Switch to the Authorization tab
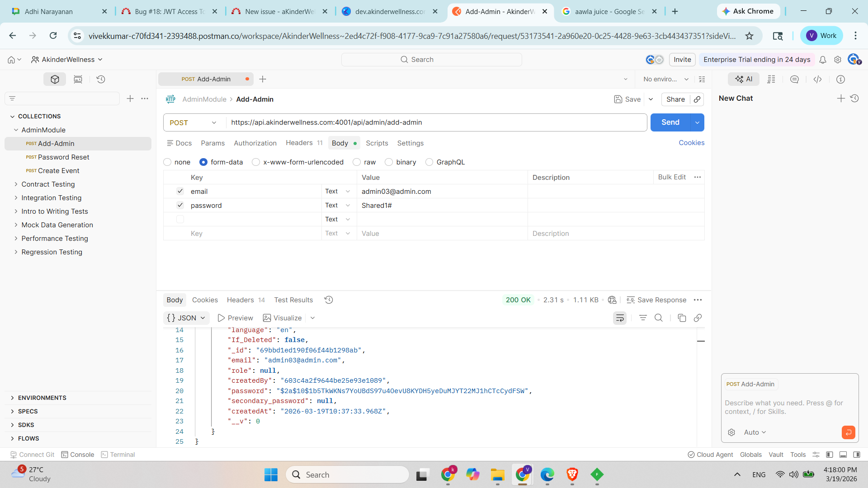Image resolution: width=868 pixels, height=488 pixels. pyautogui.click(x=255, y=143)
